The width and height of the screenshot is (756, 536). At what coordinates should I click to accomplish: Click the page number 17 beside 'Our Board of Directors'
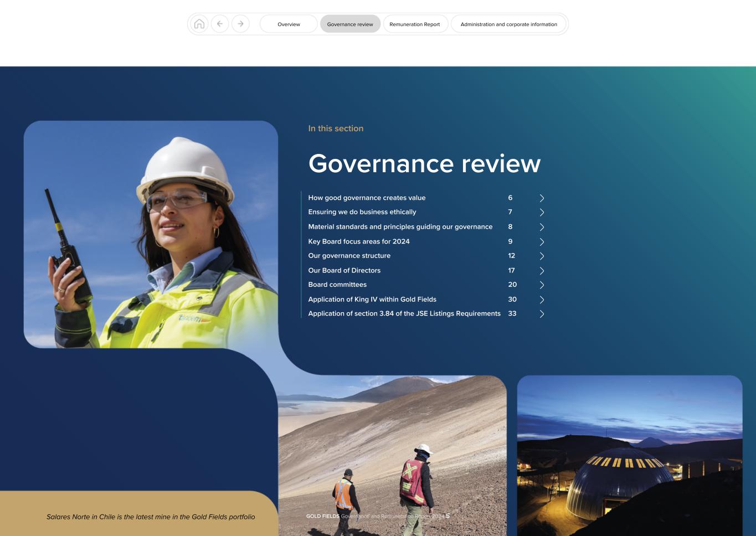[x=512, y=270]
